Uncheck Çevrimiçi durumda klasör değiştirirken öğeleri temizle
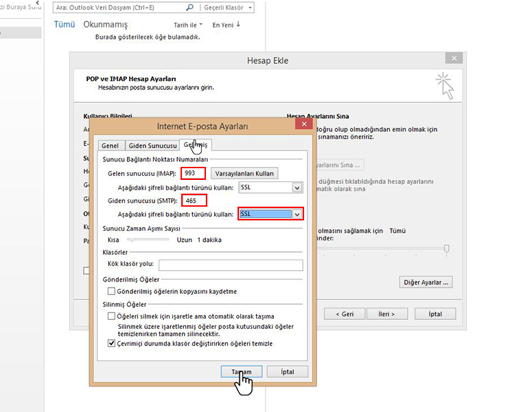This screenshot has width=532, height=412. [x=111, y=343]
